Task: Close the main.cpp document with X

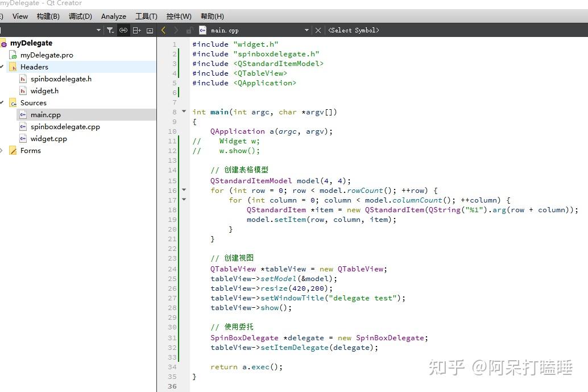Action: coord(318,30)
